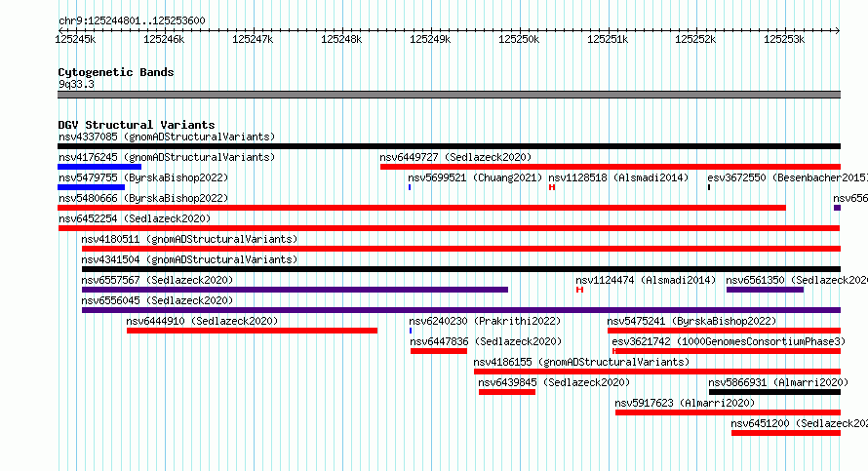
Task: Click the 125246k ruler tick label
Action: (164, 39)
